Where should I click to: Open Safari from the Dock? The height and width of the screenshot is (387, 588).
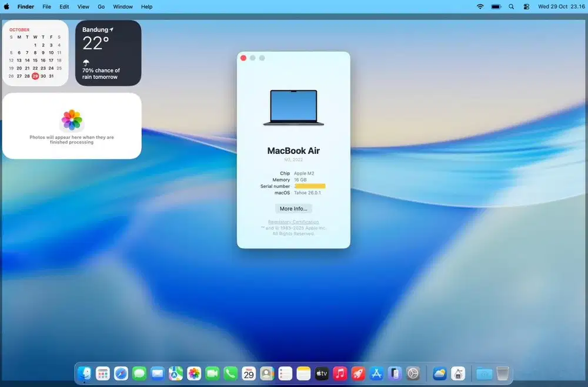click(x=121, y=373)
